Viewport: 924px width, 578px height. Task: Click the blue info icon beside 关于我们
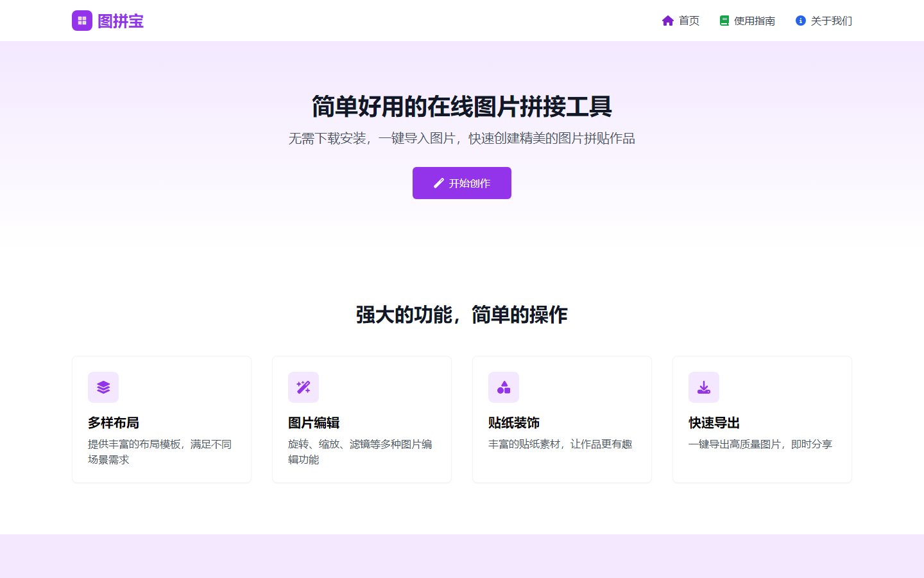tap(801, 21)
